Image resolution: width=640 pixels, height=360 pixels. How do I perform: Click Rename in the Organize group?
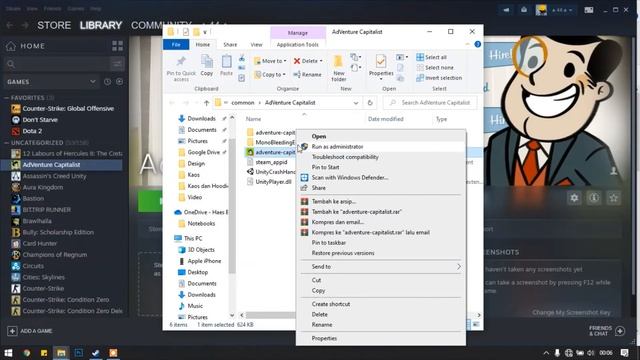tap(307, 75)
